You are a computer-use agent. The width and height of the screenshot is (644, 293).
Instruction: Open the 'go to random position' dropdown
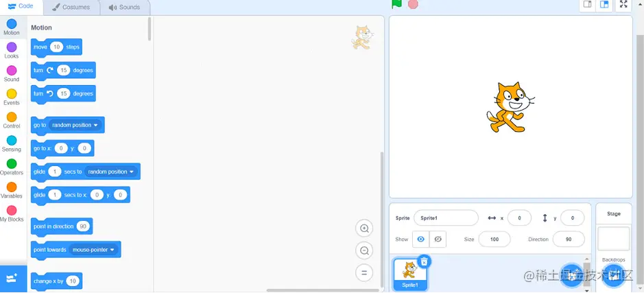(75, 125)
